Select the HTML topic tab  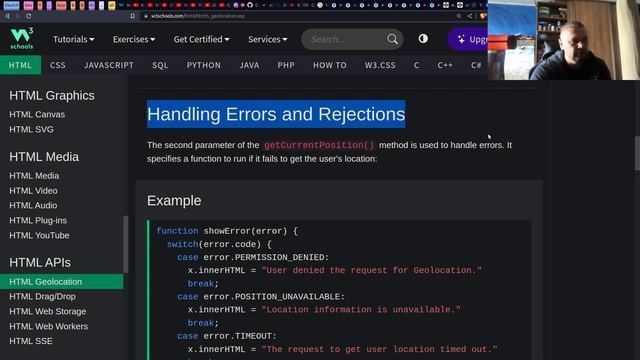tap(20, 65)
